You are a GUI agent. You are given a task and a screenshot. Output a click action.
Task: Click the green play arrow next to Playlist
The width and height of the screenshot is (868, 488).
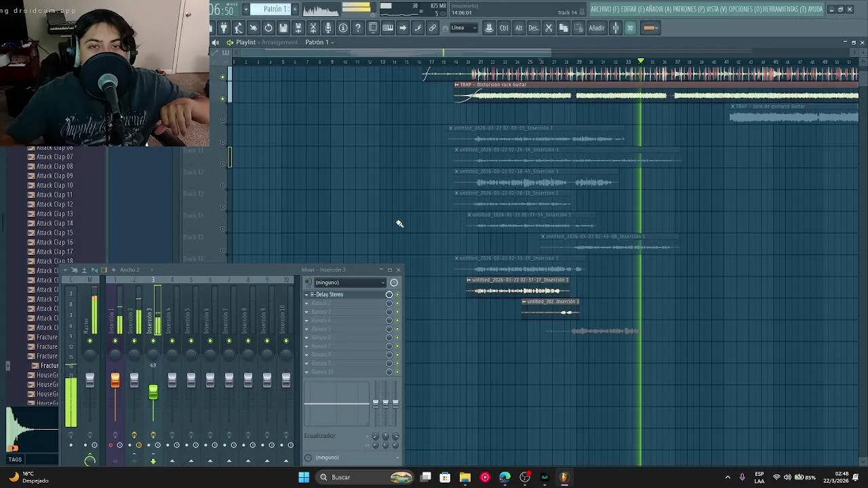230,42
